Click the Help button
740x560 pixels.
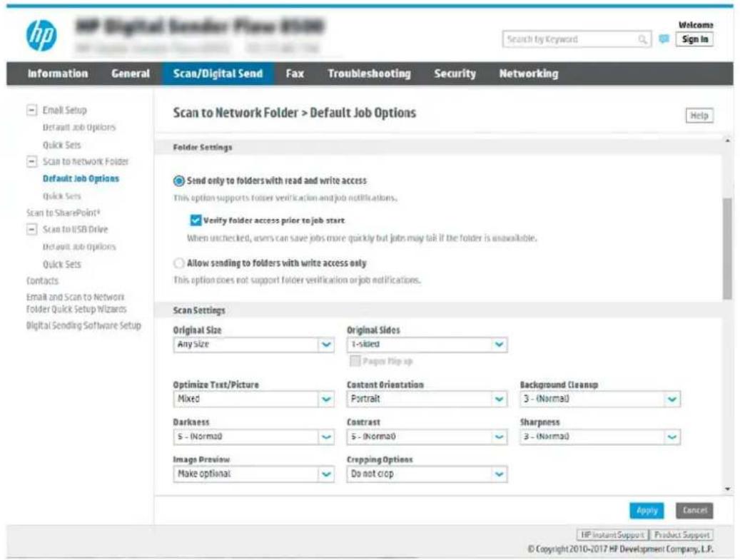coord(699,116)
